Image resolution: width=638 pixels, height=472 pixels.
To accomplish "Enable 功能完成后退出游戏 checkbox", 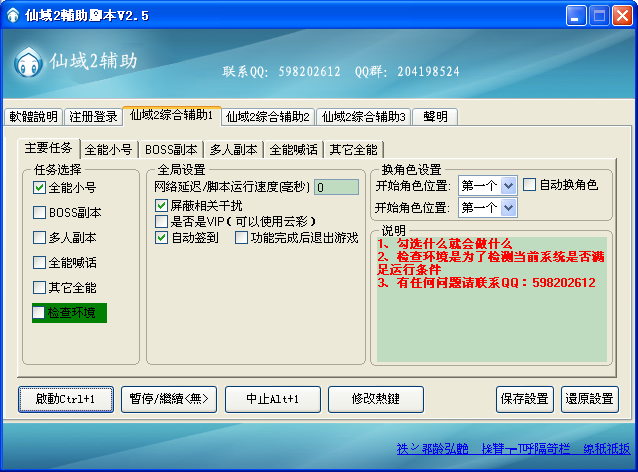I will point(241,238).
